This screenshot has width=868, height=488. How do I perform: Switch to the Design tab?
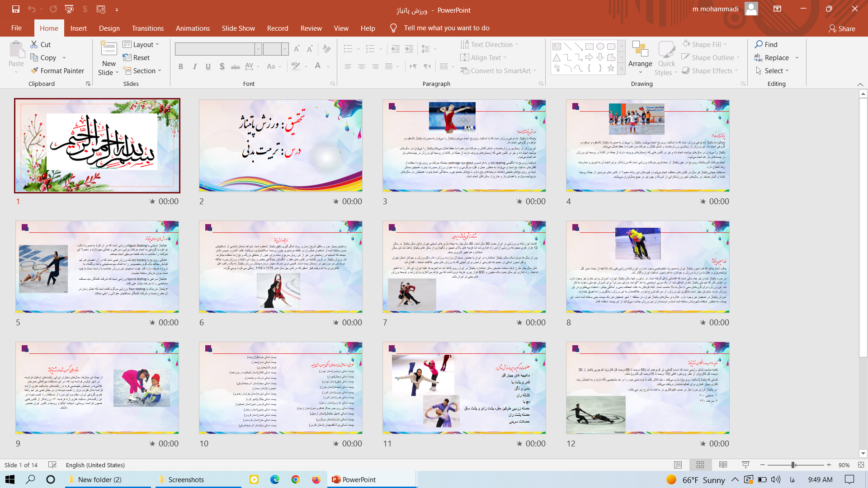[109, 28]
